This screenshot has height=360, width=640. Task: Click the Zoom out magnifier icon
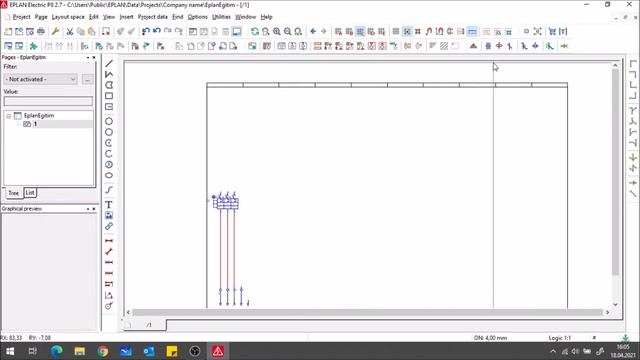pos(287,31)
